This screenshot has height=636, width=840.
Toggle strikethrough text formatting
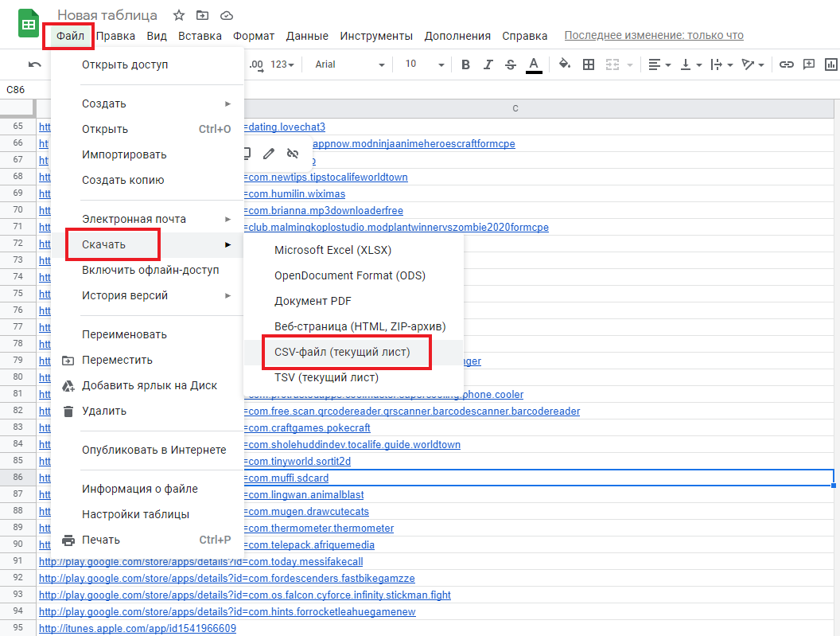click(511, 64)
